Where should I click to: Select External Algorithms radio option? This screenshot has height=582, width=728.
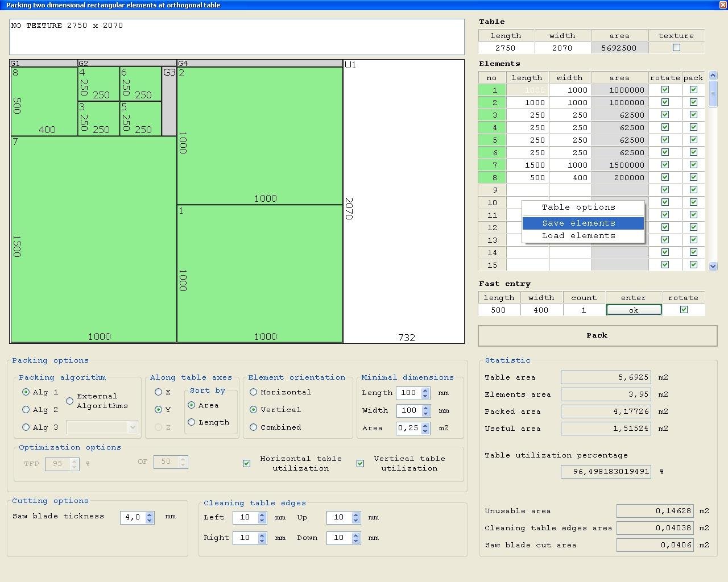click(x=70, y=401)
